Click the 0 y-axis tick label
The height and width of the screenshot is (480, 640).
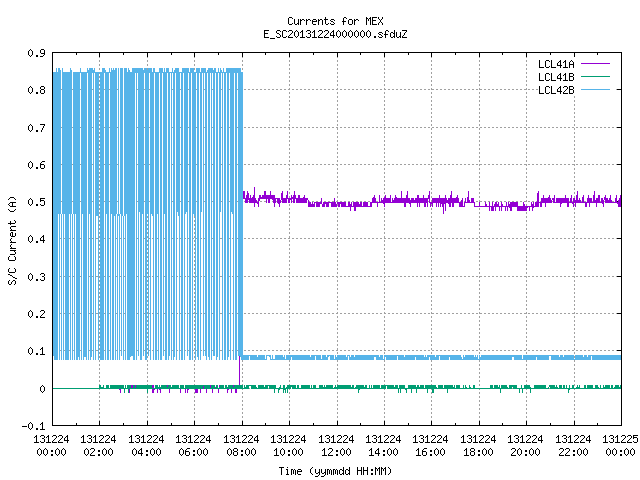[42, 389]
